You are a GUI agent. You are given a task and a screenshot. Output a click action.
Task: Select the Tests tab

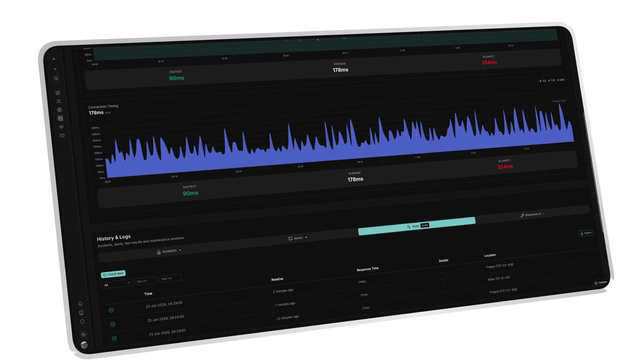[417, 226]
